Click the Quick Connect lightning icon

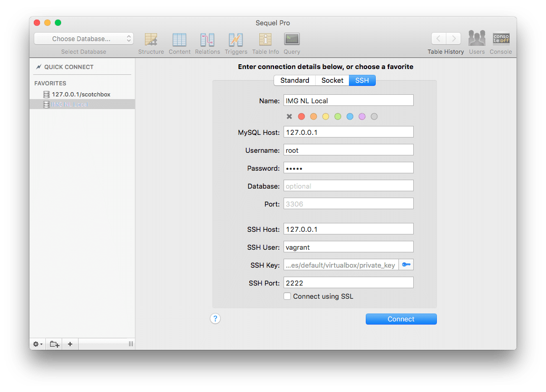pos(38,67)
